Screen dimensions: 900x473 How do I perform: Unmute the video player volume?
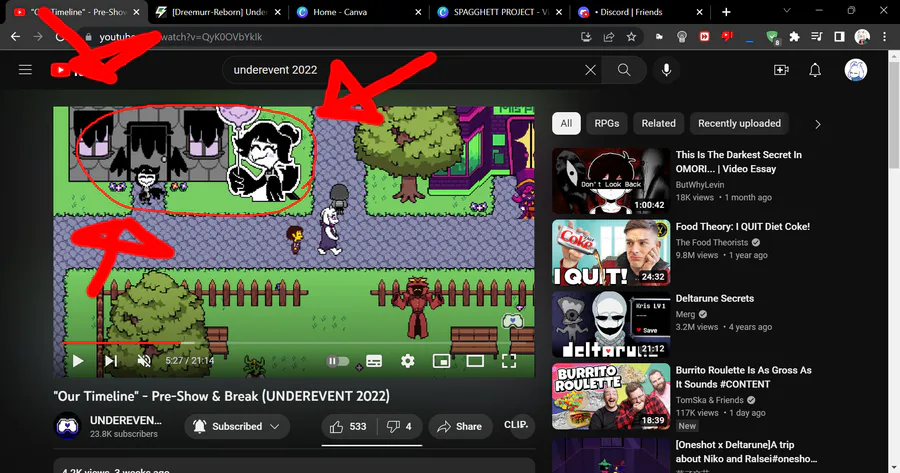pos(144,360)
